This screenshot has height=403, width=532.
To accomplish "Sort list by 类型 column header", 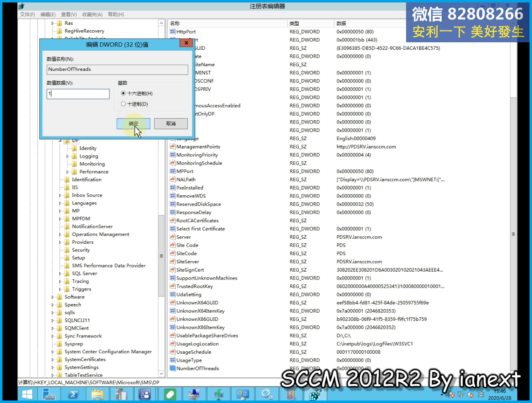I will click(311, 23).
